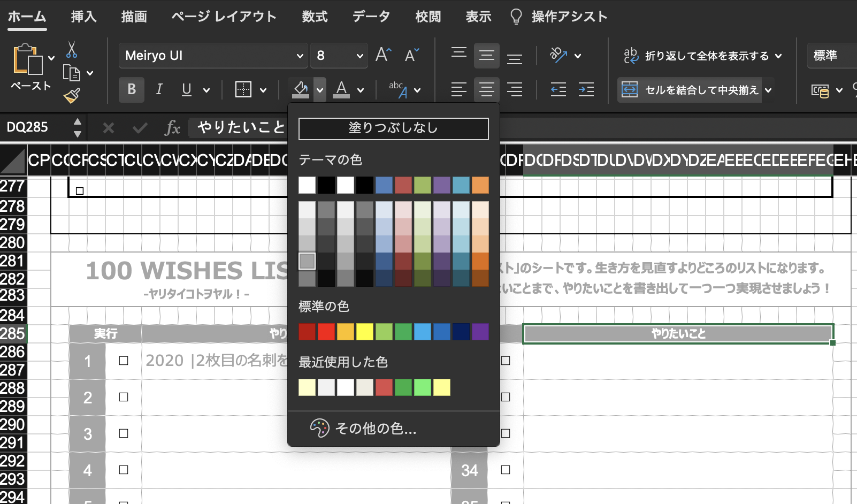Open the Meiryo UI font name dropdown

tap(300, 56)
